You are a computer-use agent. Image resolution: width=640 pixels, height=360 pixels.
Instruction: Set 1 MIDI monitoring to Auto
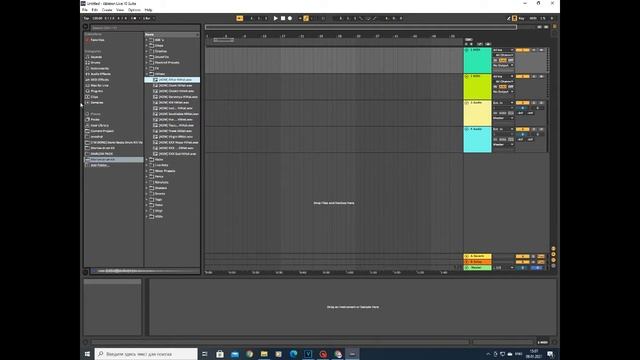[x=503, y=60]
